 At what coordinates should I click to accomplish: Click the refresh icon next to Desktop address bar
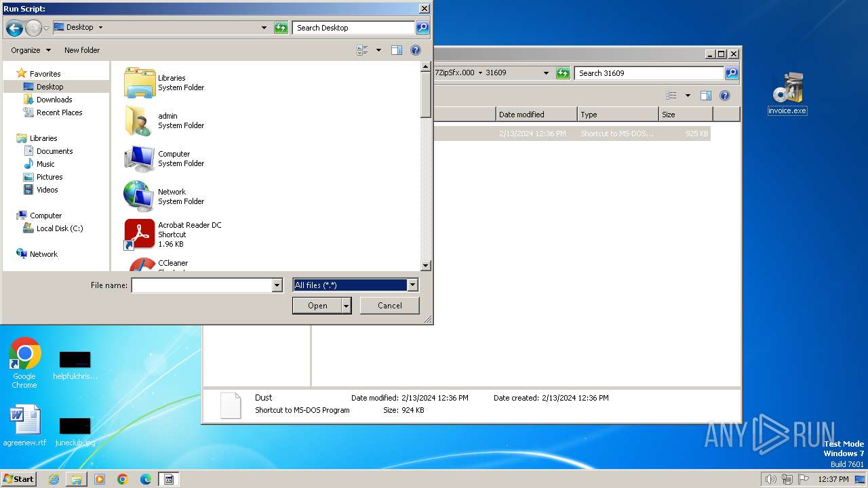(281, 28)
